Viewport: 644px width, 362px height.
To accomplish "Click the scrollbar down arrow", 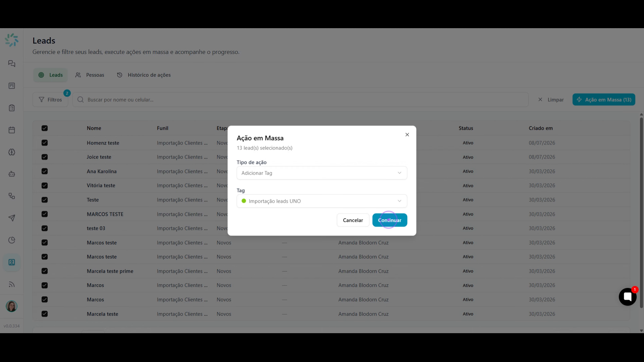I will 641,330.
